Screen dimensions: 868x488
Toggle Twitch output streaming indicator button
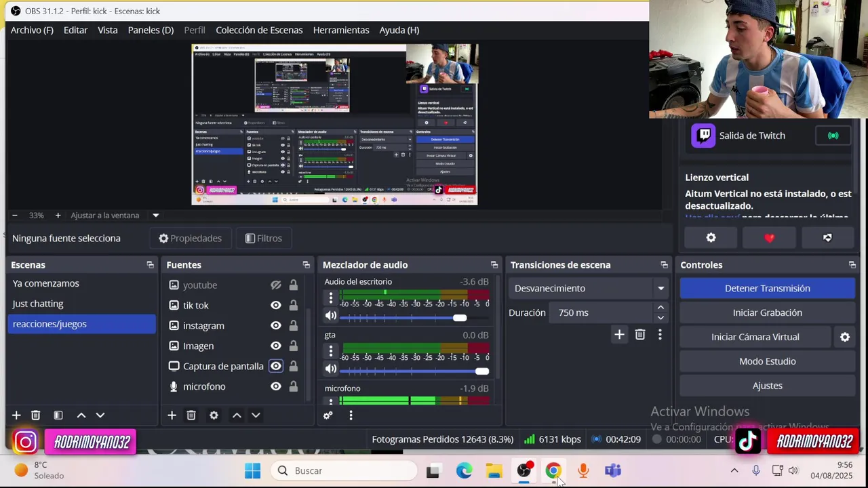[833, 136]
